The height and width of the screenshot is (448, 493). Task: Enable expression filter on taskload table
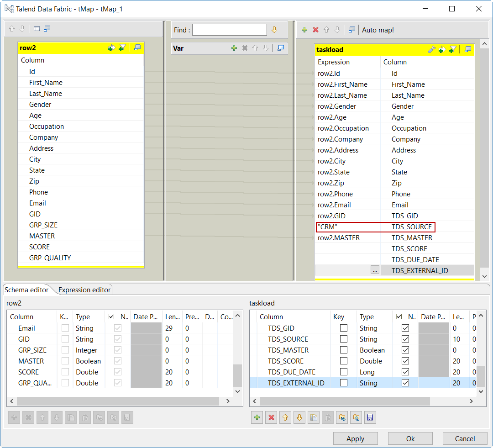click(453, 49)
